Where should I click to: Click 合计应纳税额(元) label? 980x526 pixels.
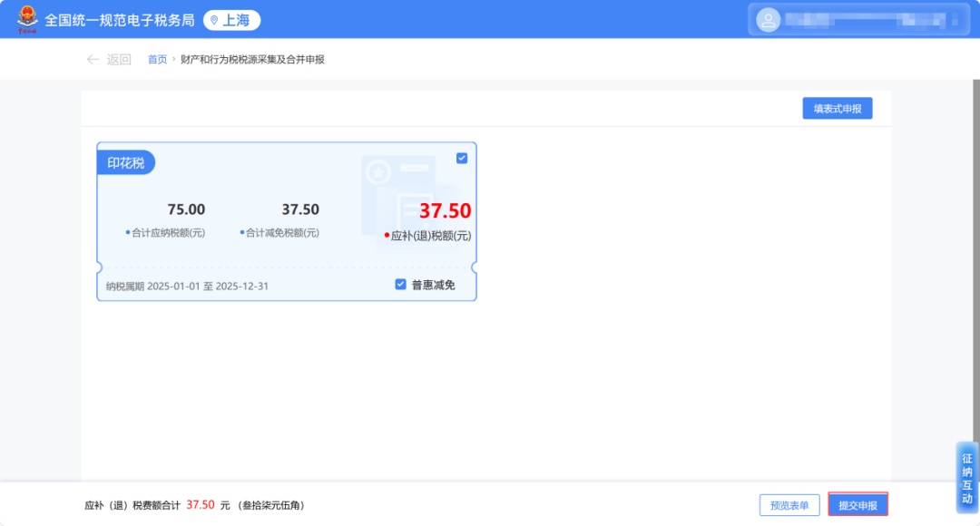click(x=166, y=233)
